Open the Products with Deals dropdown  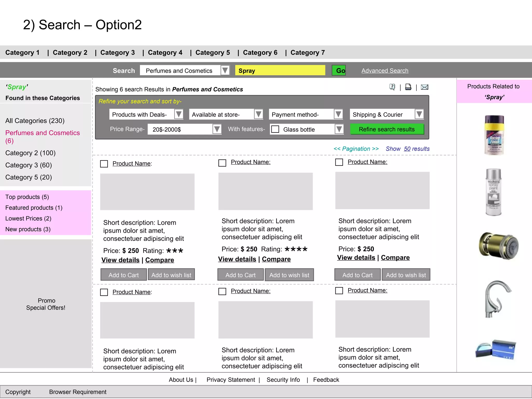tap(179, 114)
